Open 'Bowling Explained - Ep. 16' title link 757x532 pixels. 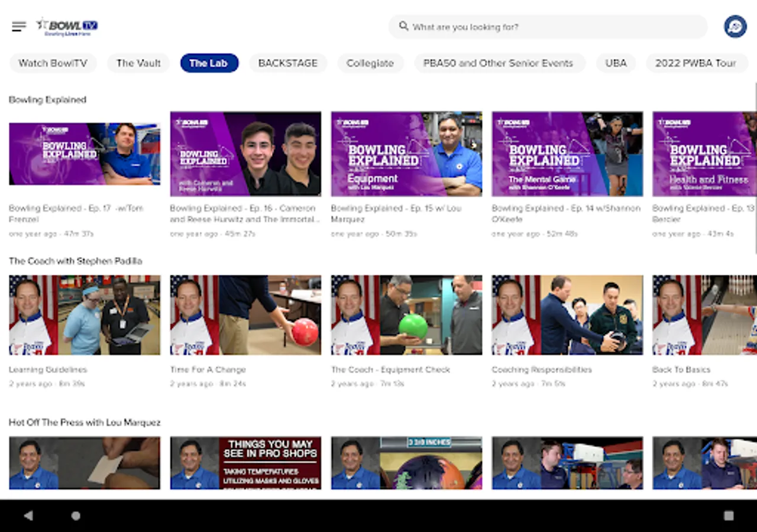coord(245,213)
